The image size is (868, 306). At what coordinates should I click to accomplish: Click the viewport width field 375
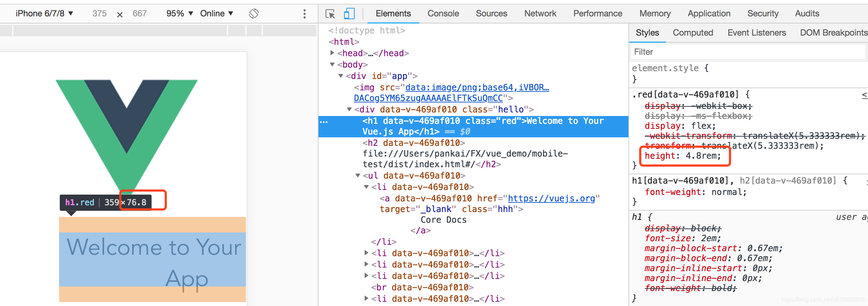pos(100,14)
